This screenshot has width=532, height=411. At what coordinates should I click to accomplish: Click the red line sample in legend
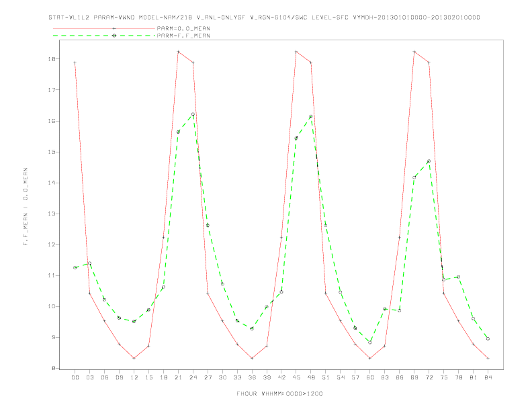pos(104,28)
